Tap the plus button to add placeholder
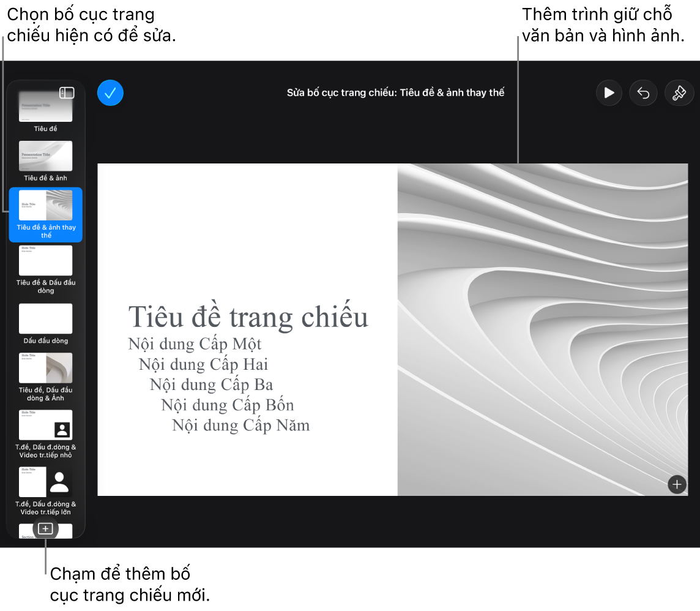Screen dimensions: 700x611 (677, 484)
